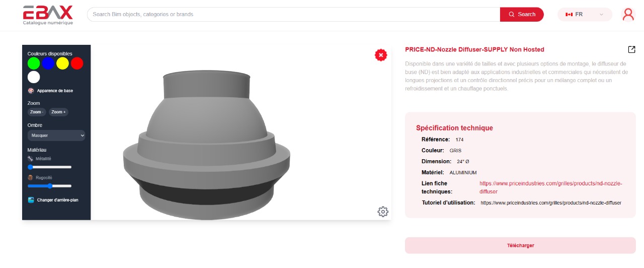Click the product title PRICE-ND-Nozzle Diffuser-SUPPLY
Image resolution: width=644 pixels, height=268 pixels.
coord(474,49)
